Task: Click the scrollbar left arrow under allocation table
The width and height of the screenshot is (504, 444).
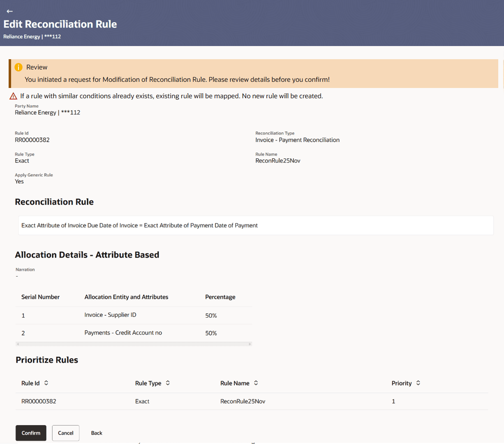Action: (18, 344)
